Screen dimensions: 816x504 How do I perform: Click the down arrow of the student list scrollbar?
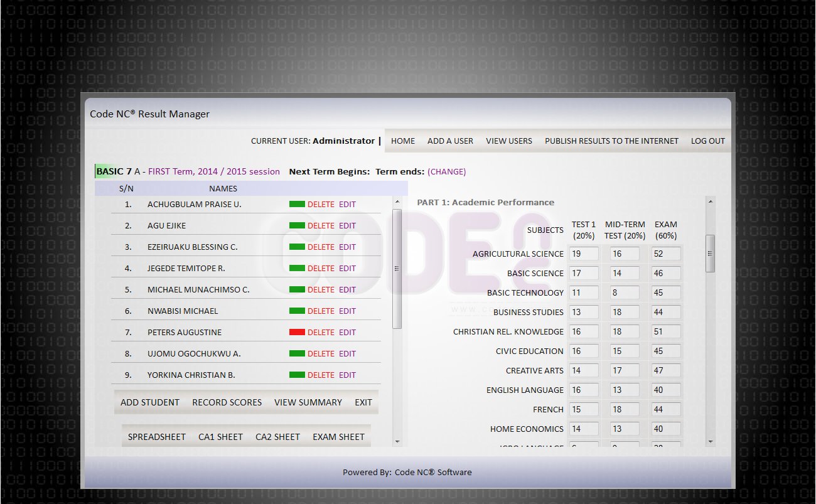pyautogui.click(x=397, y=441)
